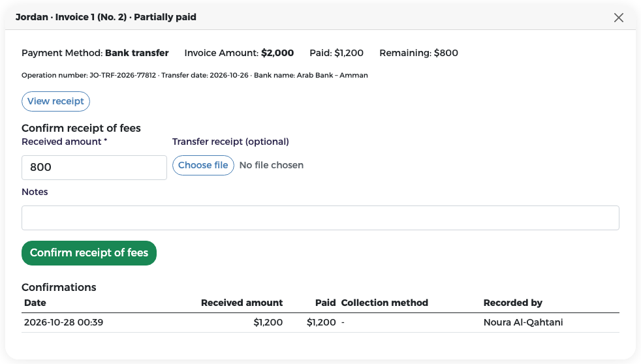Select the 'Bank transfer' payment method text
The width and height of the screenshot is (641, 364).
tap(137, 53)
